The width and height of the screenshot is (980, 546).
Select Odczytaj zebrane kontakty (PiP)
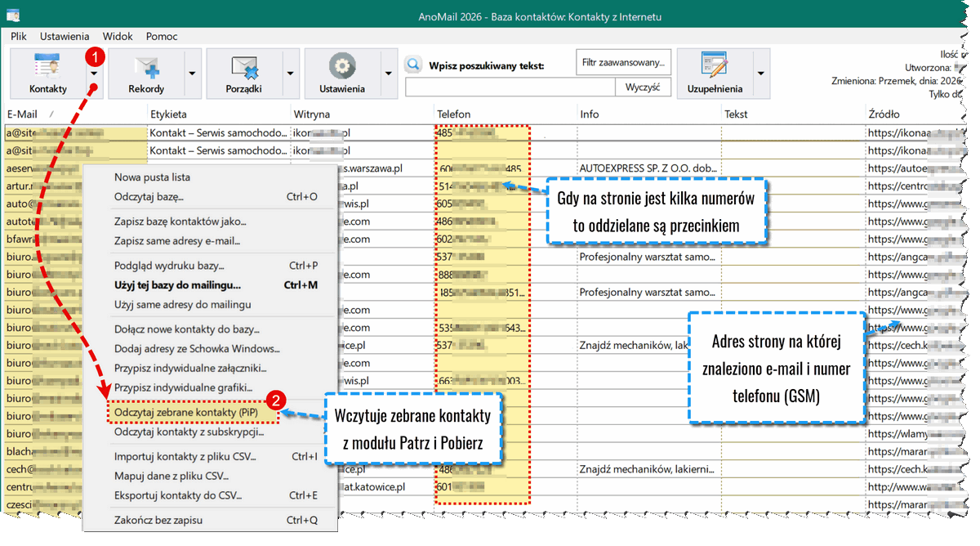[x=193, y=412]
